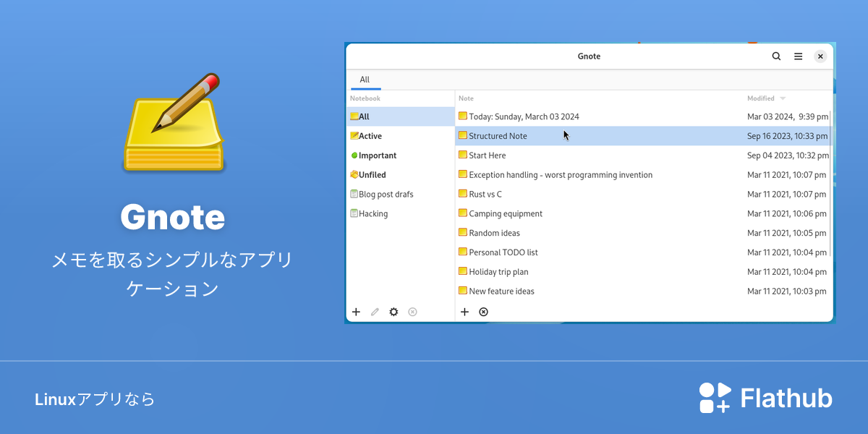The image size is (868, 434).
Task: Open the Random ideas note
Action: pos(495,234)
